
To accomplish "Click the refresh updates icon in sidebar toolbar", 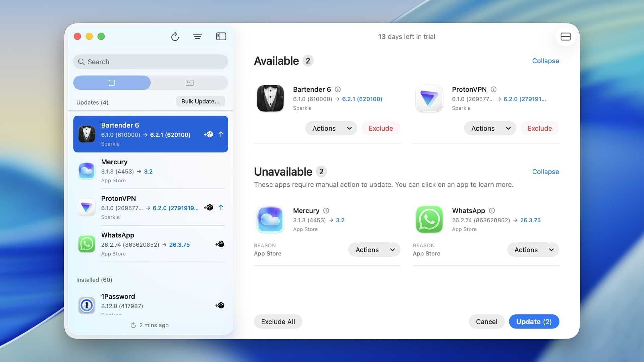I will (x=175, y=37).
